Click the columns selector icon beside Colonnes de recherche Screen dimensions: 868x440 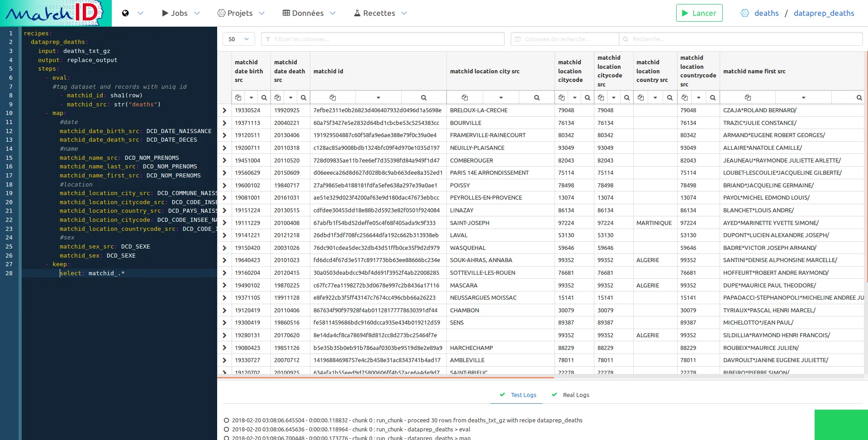518,39
